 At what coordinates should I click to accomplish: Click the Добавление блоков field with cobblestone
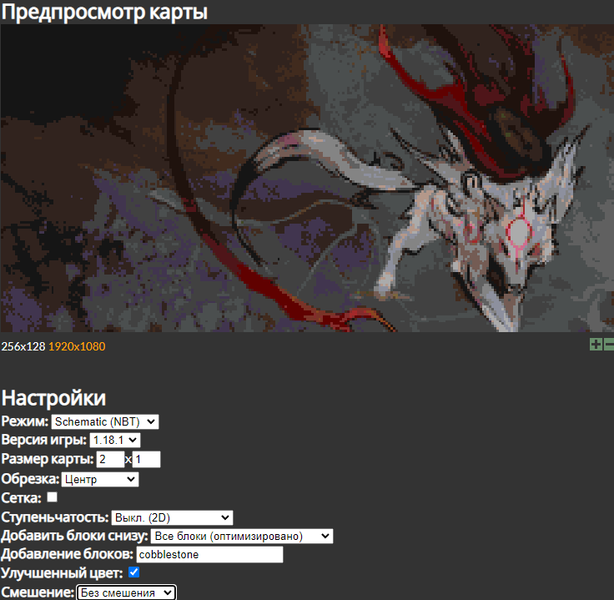click(209, 555)
